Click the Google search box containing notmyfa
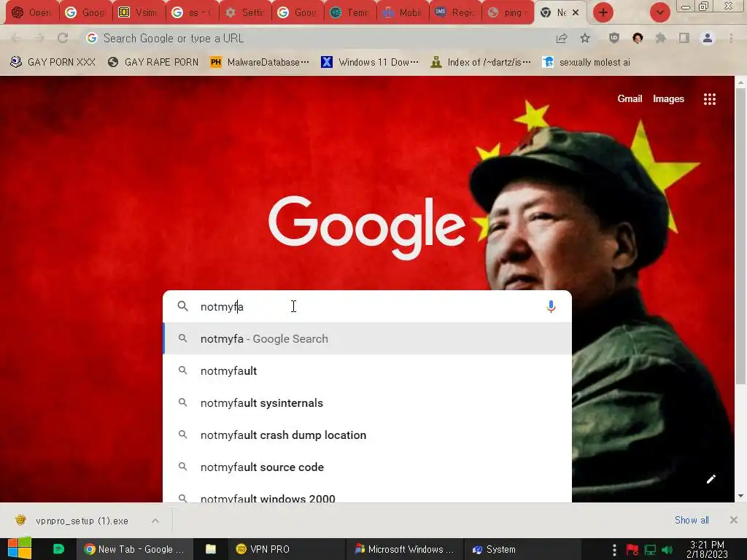This screenshot has height=560, width=747. point(367,307)
